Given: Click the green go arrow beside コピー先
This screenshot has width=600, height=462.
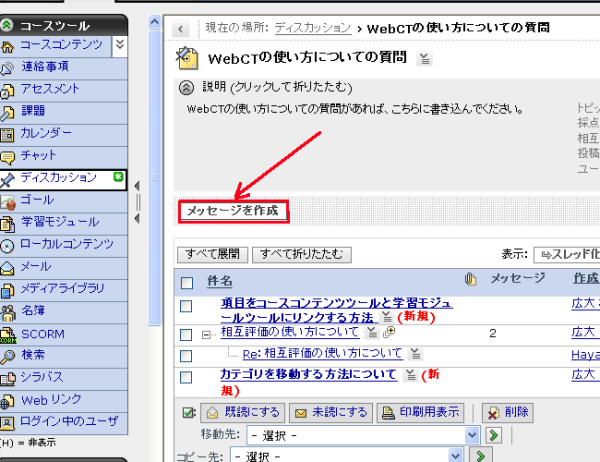Looking at the screenshot, I should tap(481, 455).
